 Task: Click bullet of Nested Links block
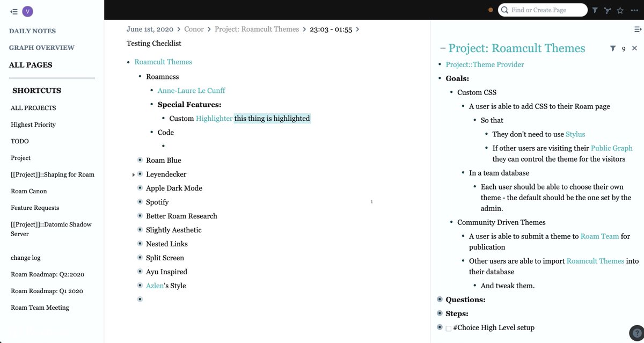tap(140, 244)
